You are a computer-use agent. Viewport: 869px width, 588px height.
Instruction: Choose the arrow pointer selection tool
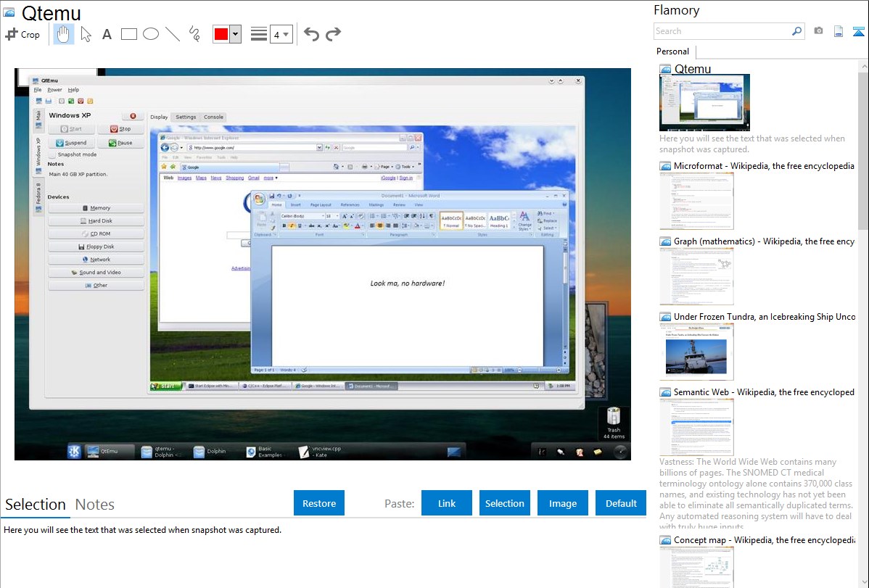click(86, 34)
